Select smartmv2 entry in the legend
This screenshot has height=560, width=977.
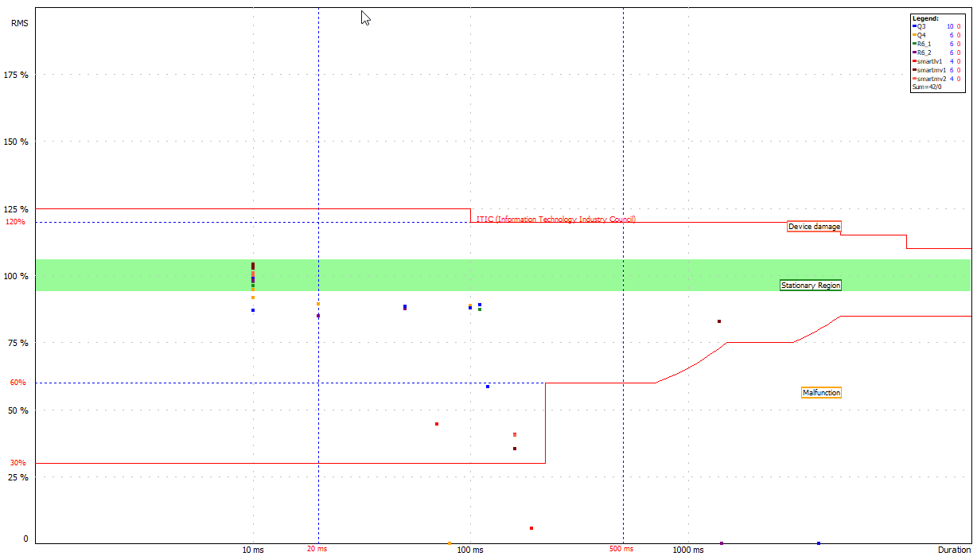pos(937,79)
